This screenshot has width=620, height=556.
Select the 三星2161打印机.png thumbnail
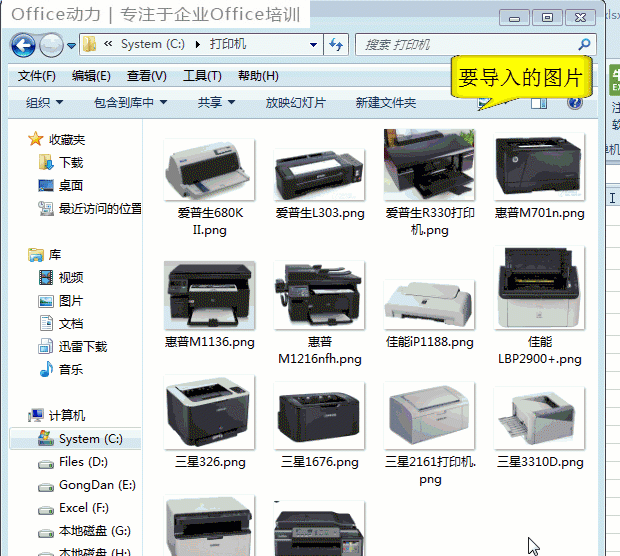(x=429, y=416)
